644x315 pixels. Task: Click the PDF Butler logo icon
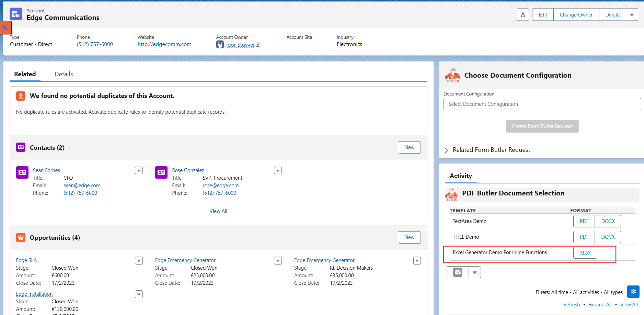451,195
